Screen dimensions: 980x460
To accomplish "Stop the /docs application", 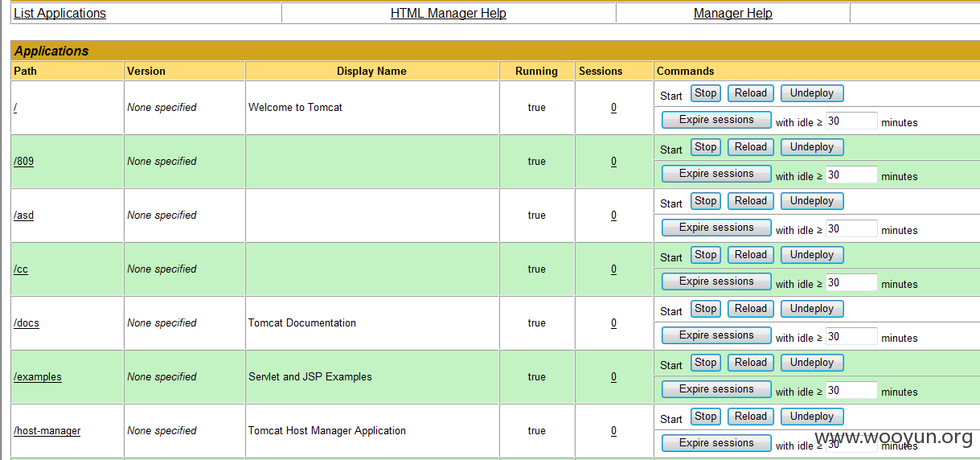I will click(706, 309).
